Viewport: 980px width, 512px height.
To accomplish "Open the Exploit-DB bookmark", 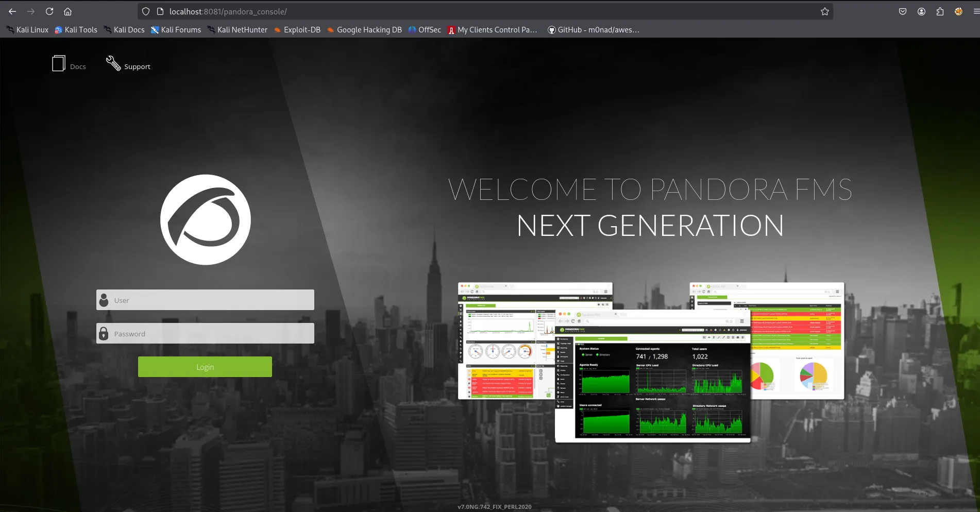I will [x=297, y=30].
